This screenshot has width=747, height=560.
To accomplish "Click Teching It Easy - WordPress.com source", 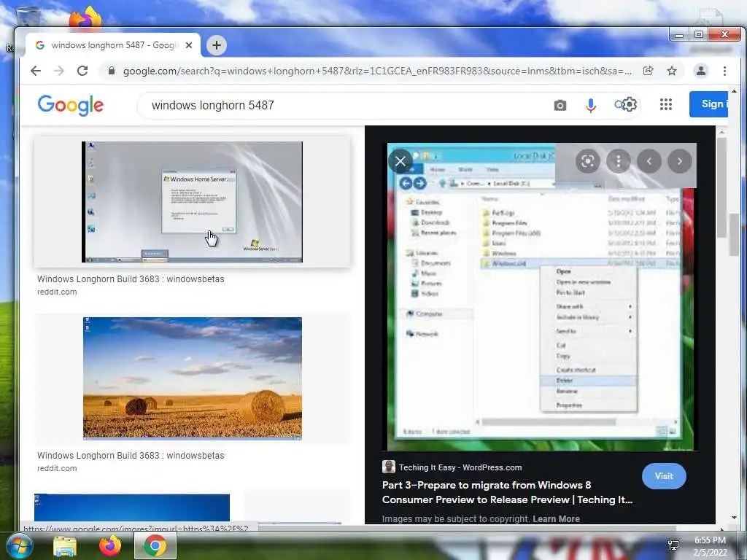I will (460, 467).
